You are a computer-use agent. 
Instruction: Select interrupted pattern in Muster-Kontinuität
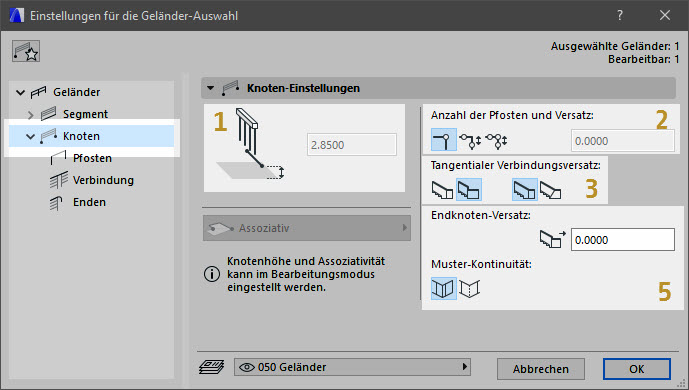(x=470, y=289)
